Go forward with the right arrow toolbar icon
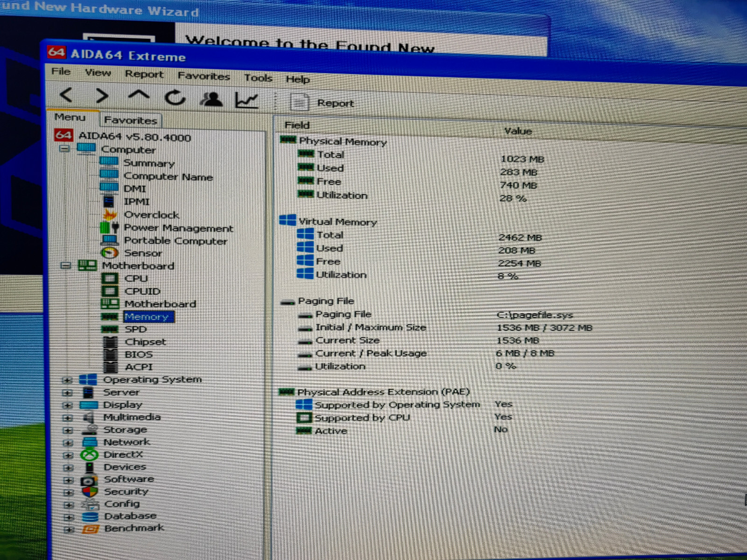This screenshot has width=747, height=560. (x=102, y=96)
